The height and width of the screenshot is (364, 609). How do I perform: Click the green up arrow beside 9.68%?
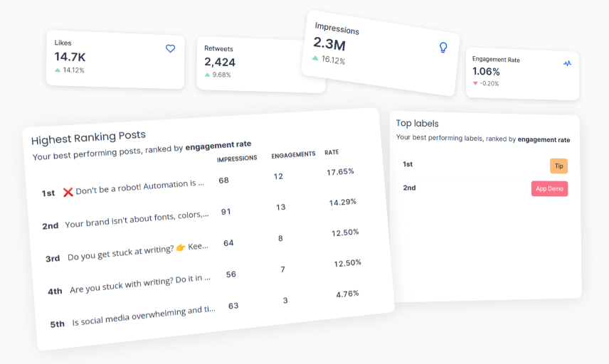pos(207,75)
